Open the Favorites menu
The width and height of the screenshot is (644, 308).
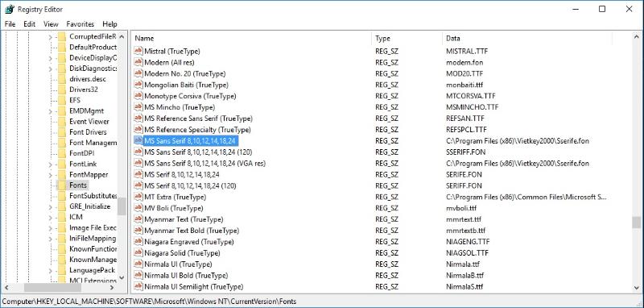coord(80,24)
